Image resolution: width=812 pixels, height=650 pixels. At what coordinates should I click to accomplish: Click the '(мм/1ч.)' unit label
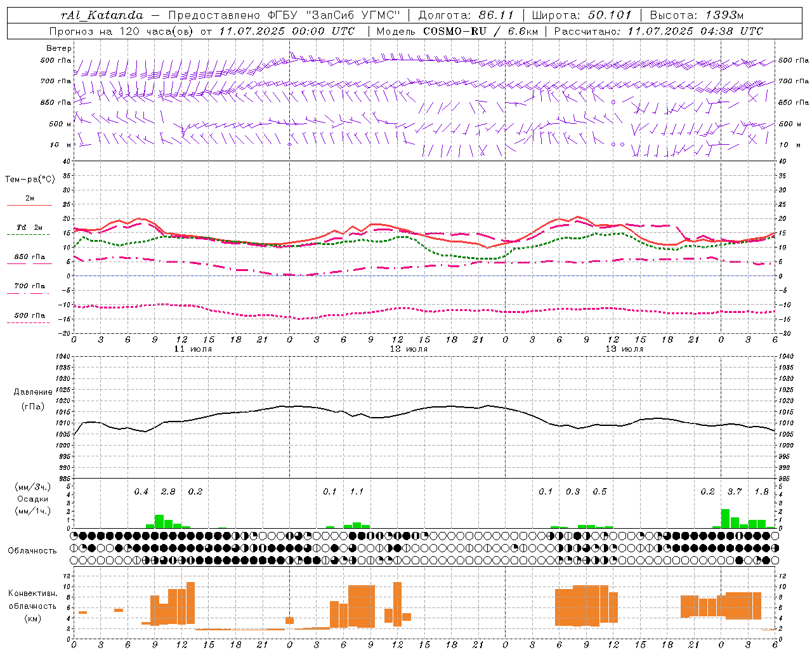(32, 511)
